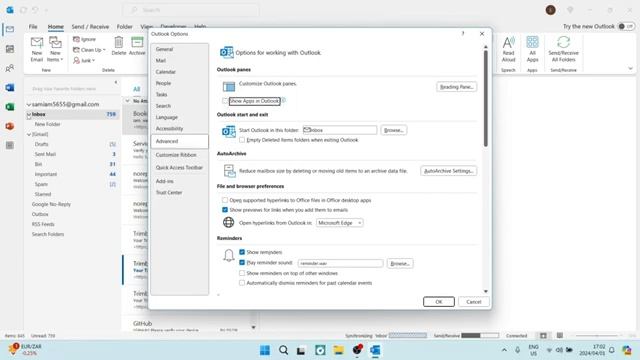Open the Junk dropdown in ribbon

93,60
